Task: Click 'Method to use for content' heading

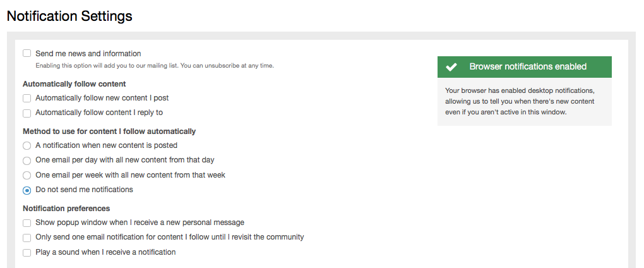Action: click(x=109, y=131)
